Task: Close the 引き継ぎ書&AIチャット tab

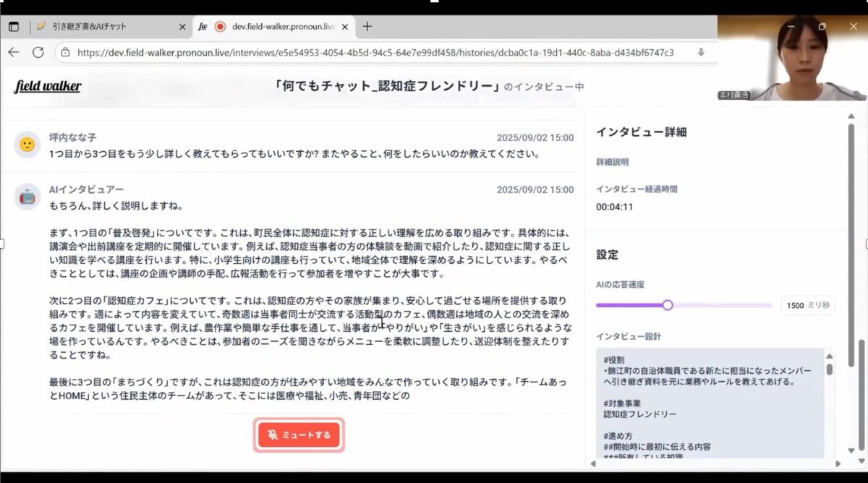Action: tap(182, 27)
